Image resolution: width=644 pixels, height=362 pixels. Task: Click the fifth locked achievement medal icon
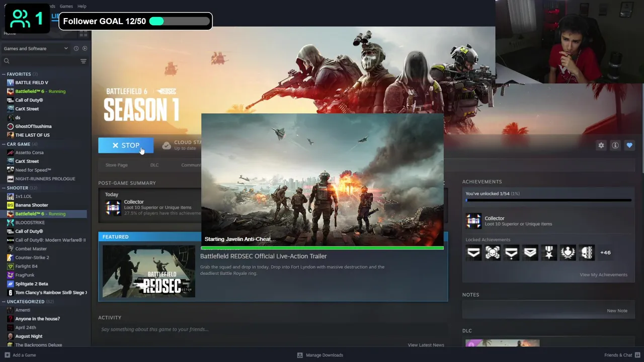pyautogui.click(x=549, y=252)
